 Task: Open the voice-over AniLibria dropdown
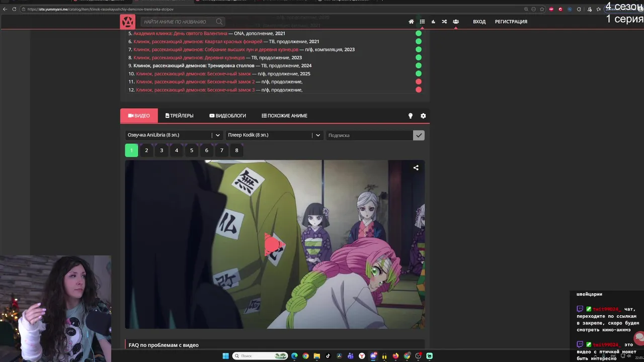174,135
